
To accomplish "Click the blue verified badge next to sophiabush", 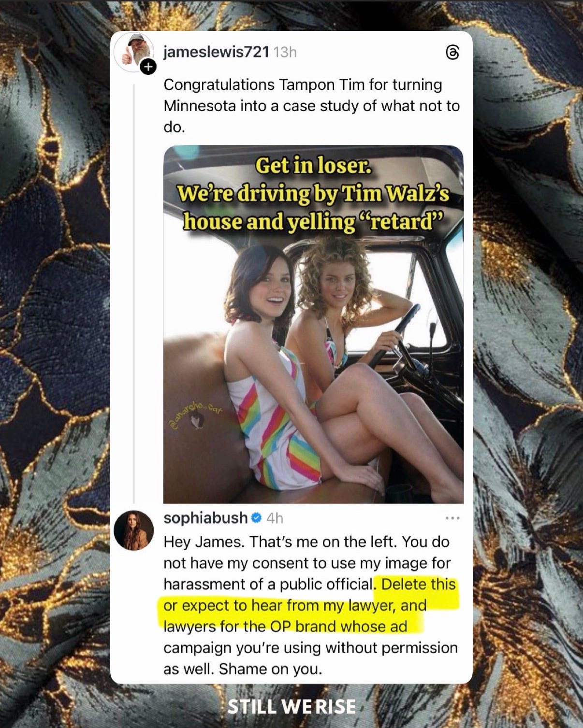I will [257, 518].
